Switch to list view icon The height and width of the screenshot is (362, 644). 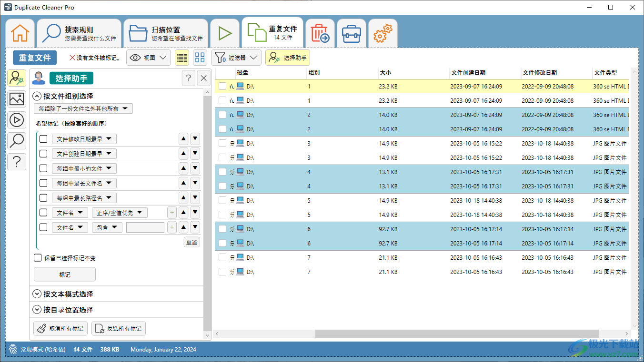181,58
